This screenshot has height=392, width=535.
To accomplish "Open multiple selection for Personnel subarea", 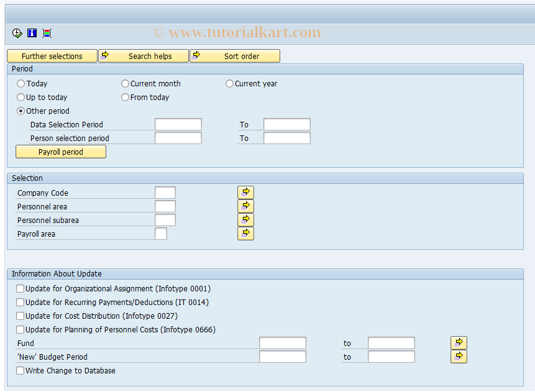I will [245, 219].
